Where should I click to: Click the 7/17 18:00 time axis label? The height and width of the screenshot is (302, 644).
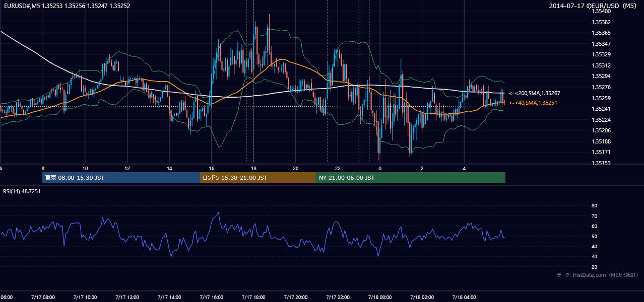coord(253,297)
